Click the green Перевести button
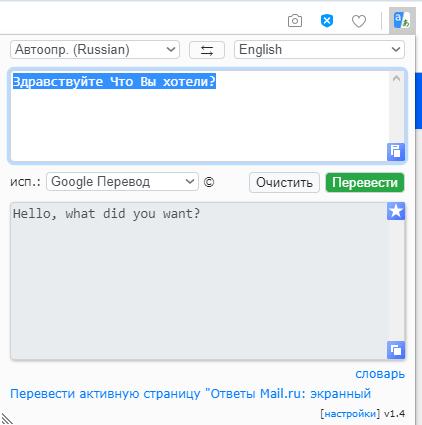The width and height of the screenshot is (422, 425). point(365,182)
